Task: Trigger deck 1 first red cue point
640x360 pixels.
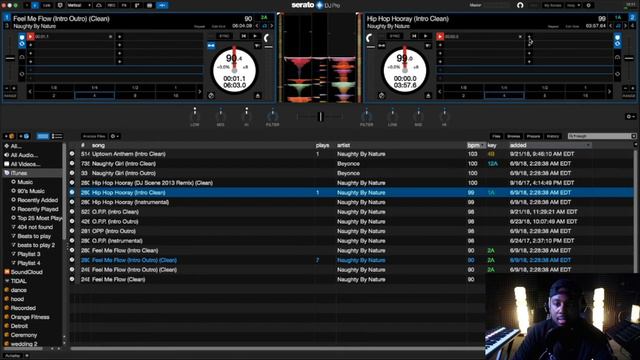Action: pos(30,36)
